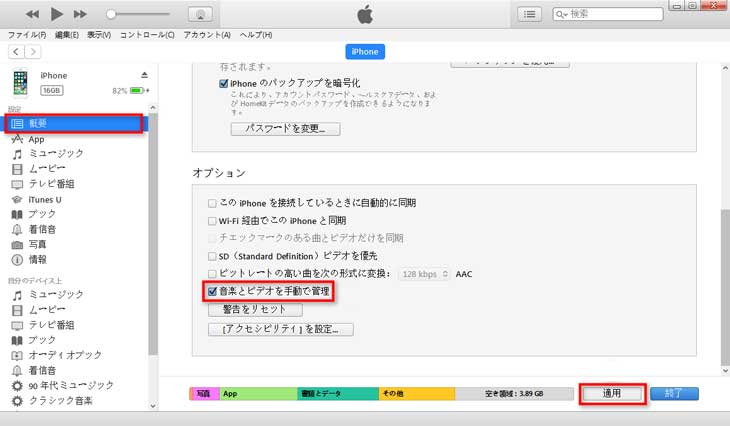
Task: Enable ビットレートの高い曲を次の形式に変換
Action: [212, 274]
